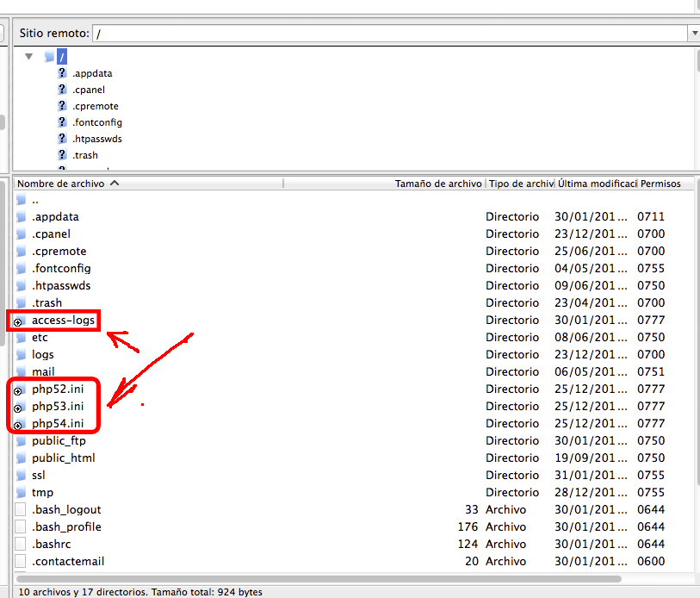The height and width of the screenshot is (598, 700).
Task: Click the tmp folder icon
Action: coord(21,493)
